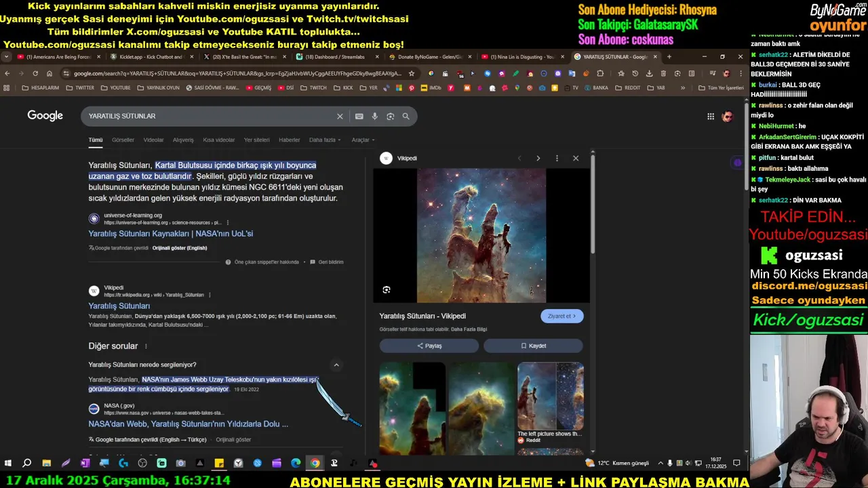Start voice search with microphone icon

374,117
